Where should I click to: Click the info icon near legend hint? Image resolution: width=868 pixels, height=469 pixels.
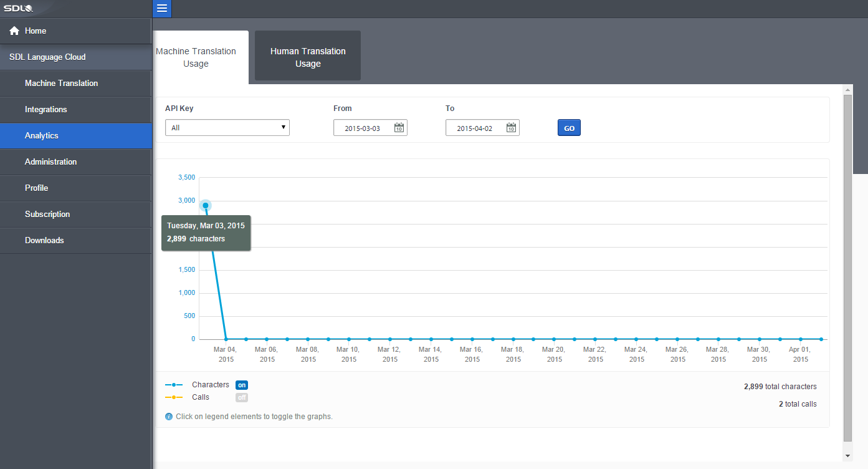click(x=169, y=416)
